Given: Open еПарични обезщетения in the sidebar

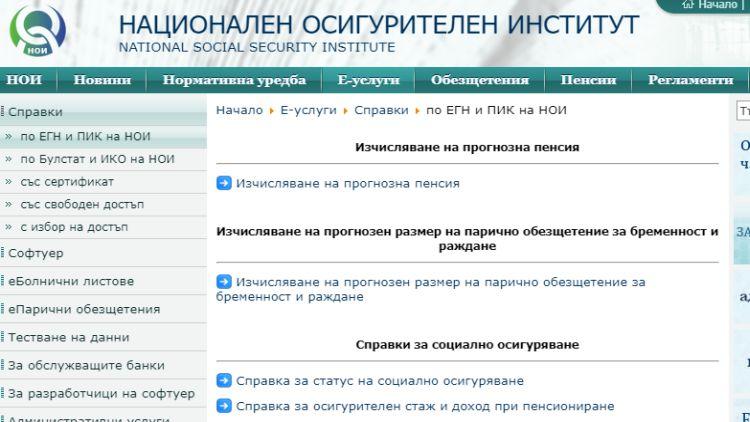Looking at the screenshot, I should pos(103,309).
